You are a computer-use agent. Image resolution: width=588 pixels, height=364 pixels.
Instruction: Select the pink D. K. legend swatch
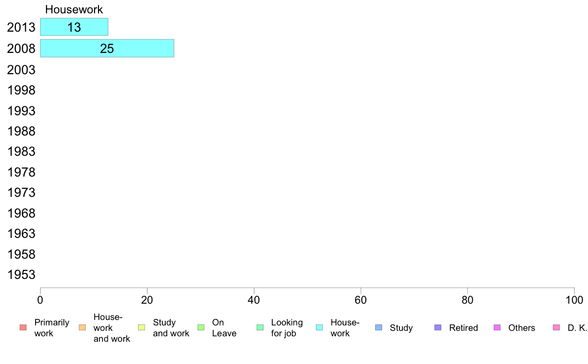coord(556,327)
